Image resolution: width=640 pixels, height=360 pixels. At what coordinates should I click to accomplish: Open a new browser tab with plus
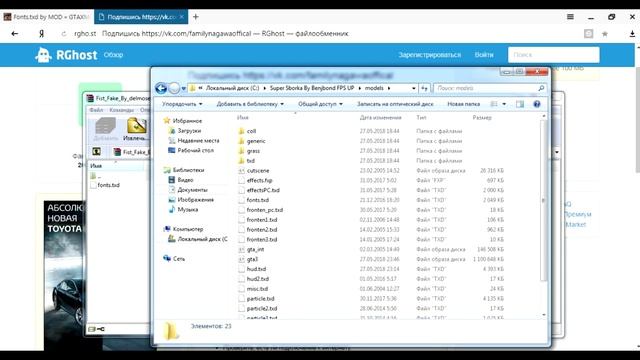pyautogui.click(x=196, y=17)
